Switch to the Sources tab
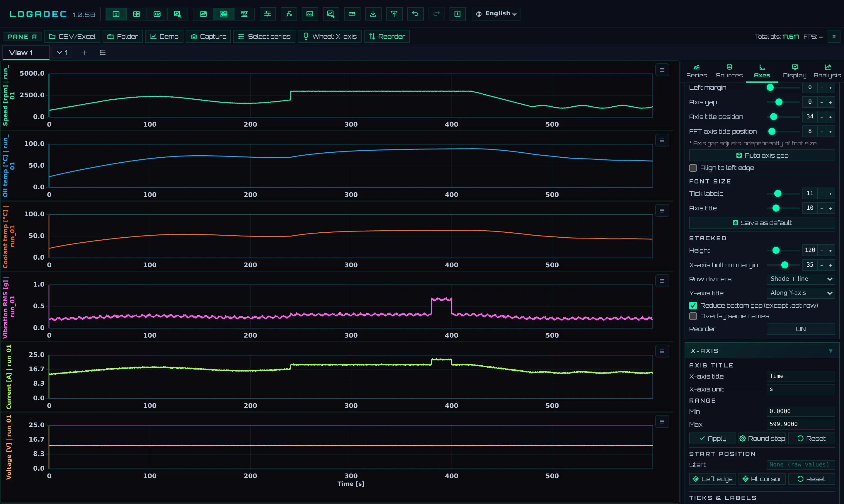The width and height of the screenshot is (844, 504). [x=729, y=71]
